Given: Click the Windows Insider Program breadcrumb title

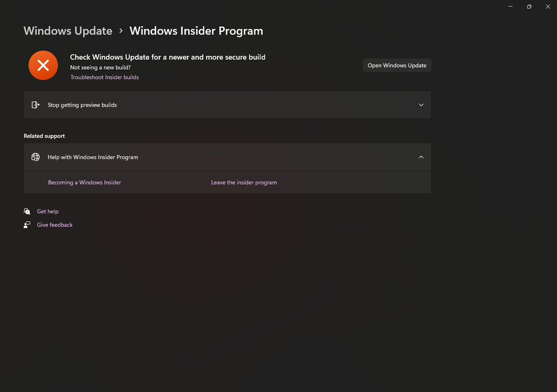Looking at the screenshot, I should [x=196, y=31].
